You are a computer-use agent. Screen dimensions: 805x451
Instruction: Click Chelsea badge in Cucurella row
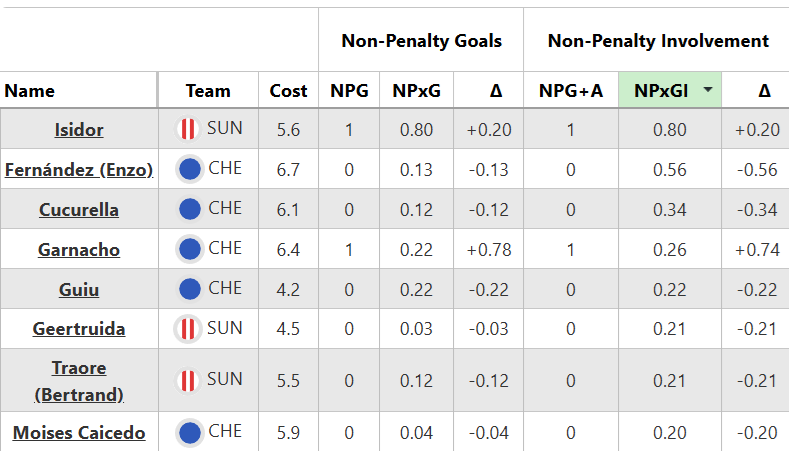(x=190, y=209)
